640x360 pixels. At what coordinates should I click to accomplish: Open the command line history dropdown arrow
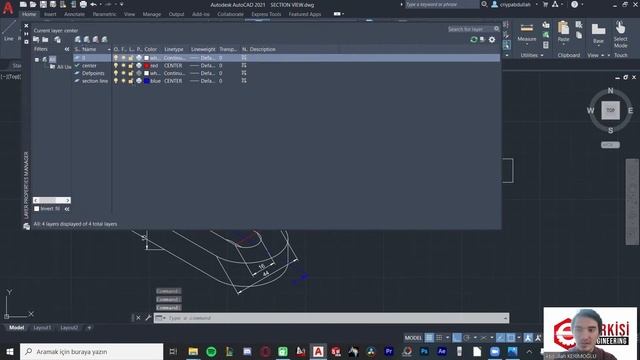[x=505, y=318]
